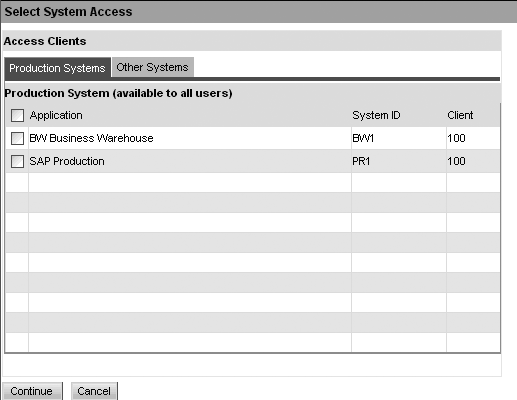Switch to the Other Systems tab
Screen dimensions: 517x400
[x=153, y=67]
